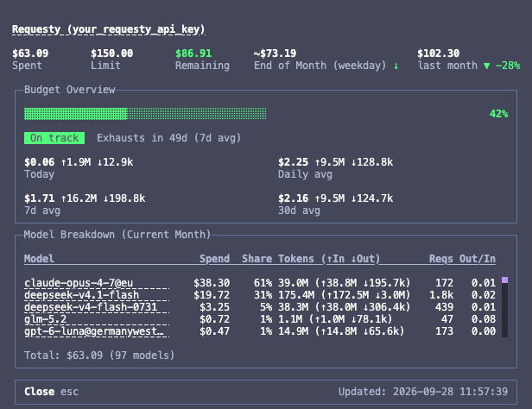Click the down arrow after End of Month (weekday)
The height and width of the screenshot is (409, 532).
pyautogui.click(x=396, y=66)
